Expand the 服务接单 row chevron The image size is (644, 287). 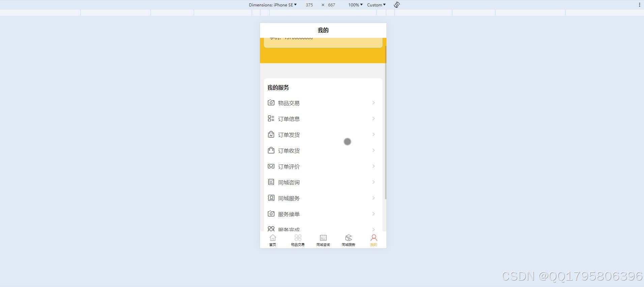coord(374,214)
